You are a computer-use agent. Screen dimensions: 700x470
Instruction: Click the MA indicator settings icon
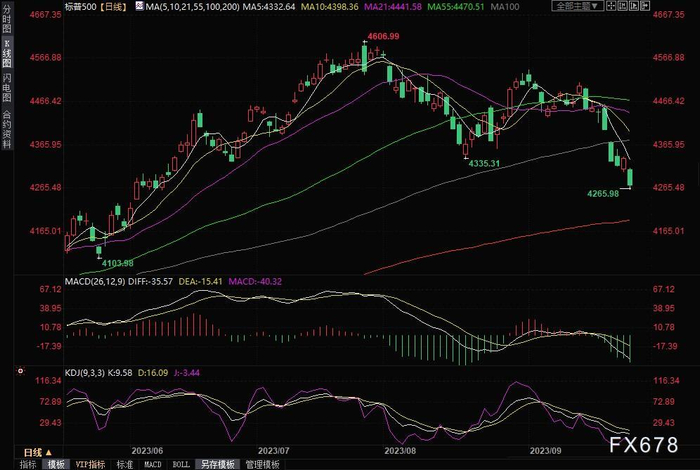[x=140, y=6]
